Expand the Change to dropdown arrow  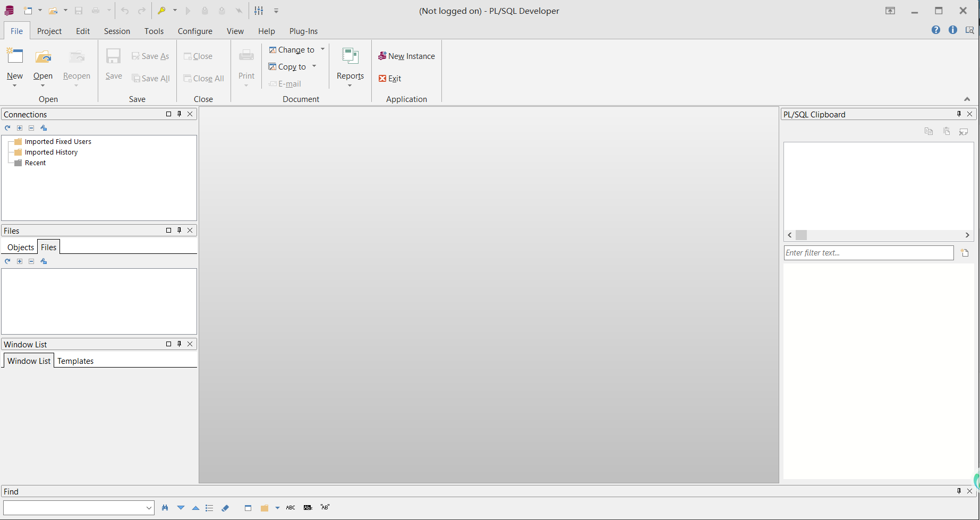tap(322, 49)
